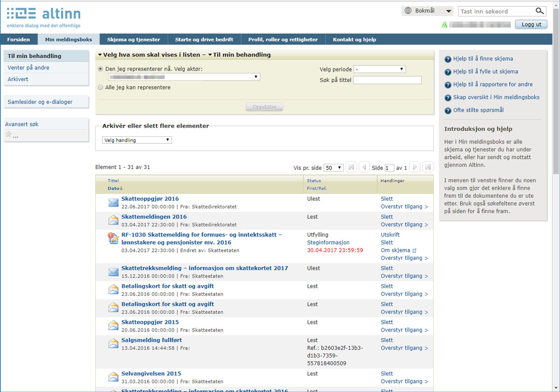The height and width of the screenshot is (392, 560).
Task: Click opened envelope icon for Selvangivelsen 2015
Action: [x=113, y=377]
